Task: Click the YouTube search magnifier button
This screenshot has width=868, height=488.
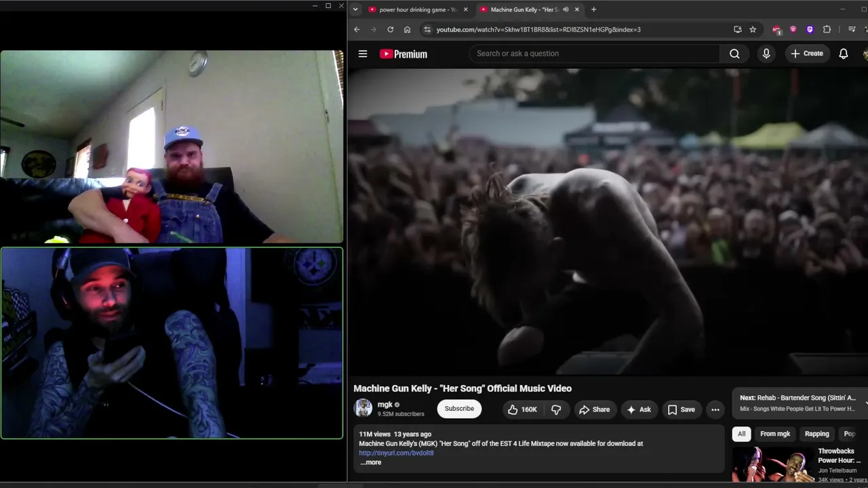Action: (734, 54)
